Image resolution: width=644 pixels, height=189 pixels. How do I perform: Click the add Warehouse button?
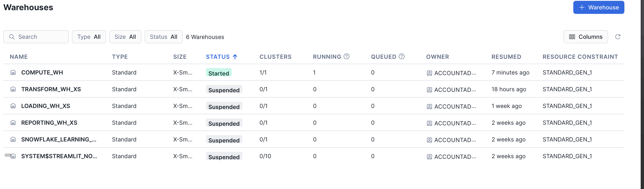coord(598,7)
